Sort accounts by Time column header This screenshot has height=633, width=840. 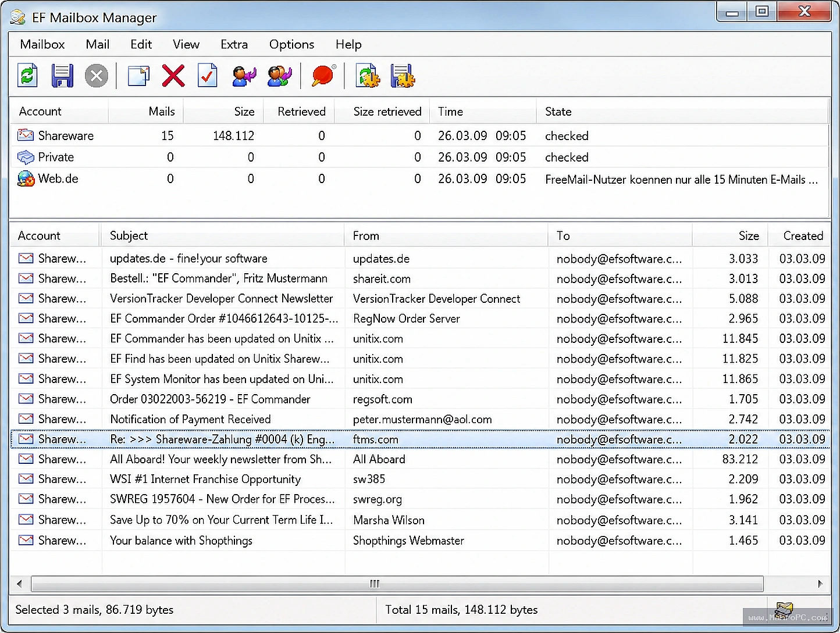[483, 111]
